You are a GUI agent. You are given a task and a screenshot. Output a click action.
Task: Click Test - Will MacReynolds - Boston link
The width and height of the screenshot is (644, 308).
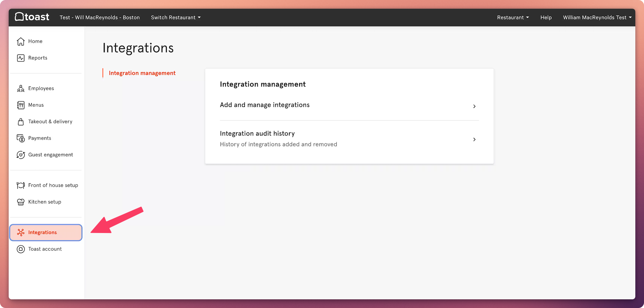tap(100, 17)
